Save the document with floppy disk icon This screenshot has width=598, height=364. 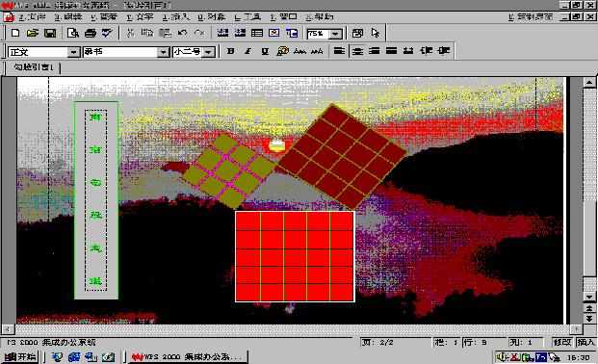50,33
